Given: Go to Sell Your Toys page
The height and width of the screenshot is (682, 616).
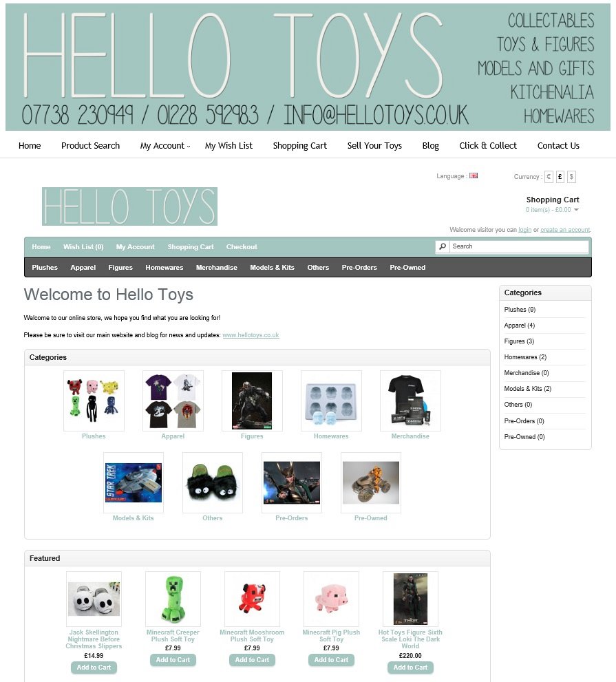Looking at the screenshot, I should tap(374, 146).
